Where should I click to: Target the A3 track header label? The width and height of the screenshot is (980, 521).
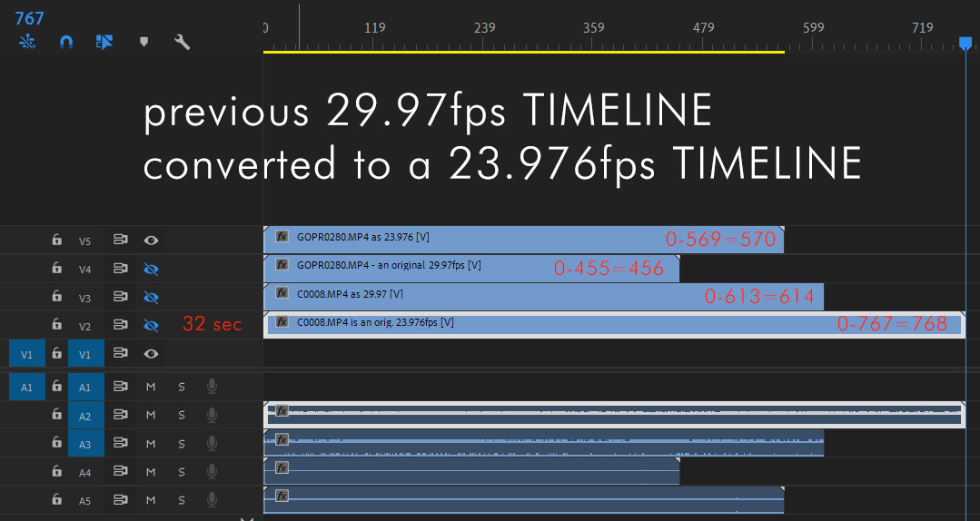[85, 444]
